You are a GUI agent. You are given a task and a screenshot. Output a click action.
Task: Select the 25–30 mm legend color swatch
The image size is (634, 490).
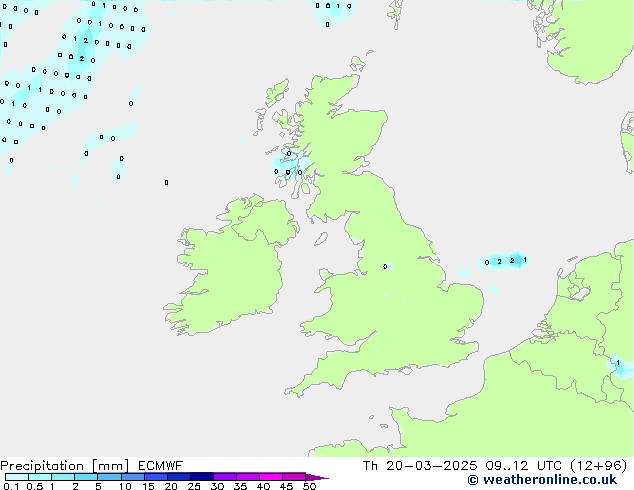click(201, 477)
